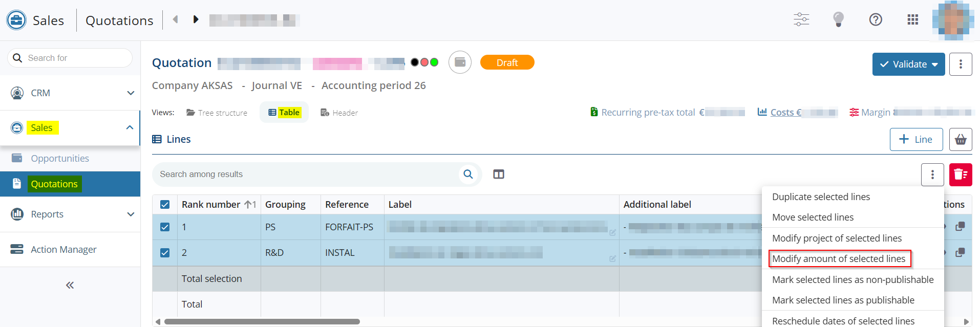Open the apps grid icon
This screenshot has height=327, width=980.
[x=912, y=20]
